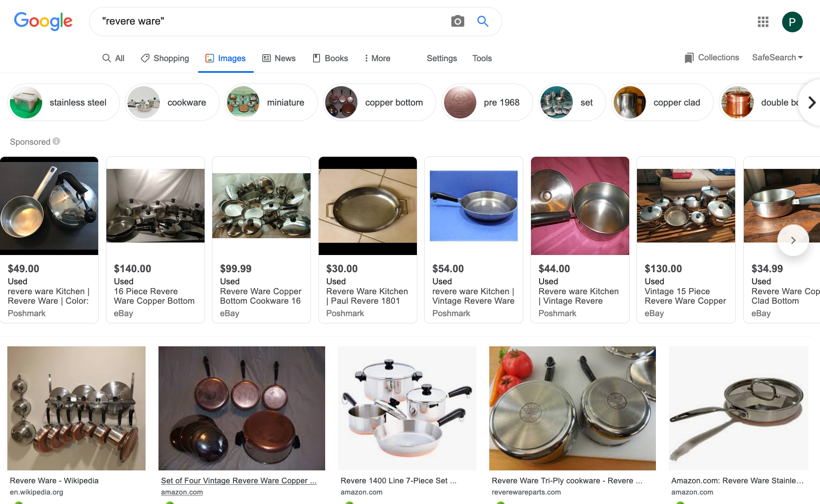Open the Set of Four Vintage Revere Ware link
820x504 pixels.
coord(239,480)
